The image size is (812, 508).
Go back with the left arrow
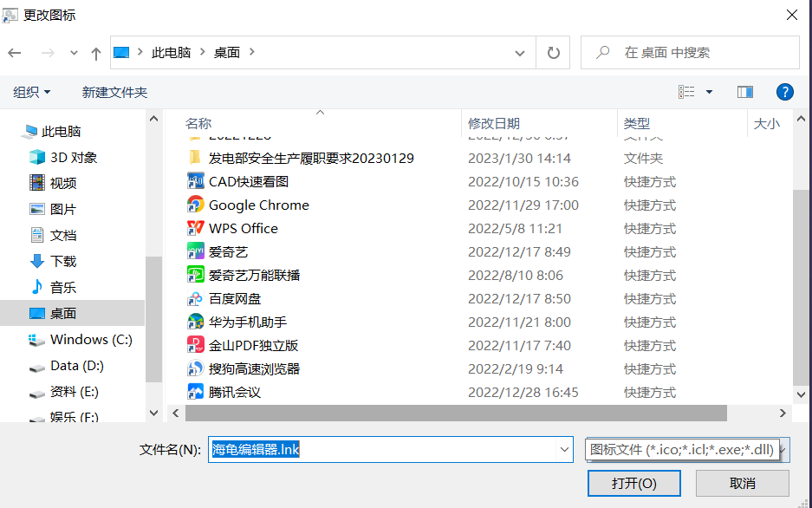pos(15,53)
